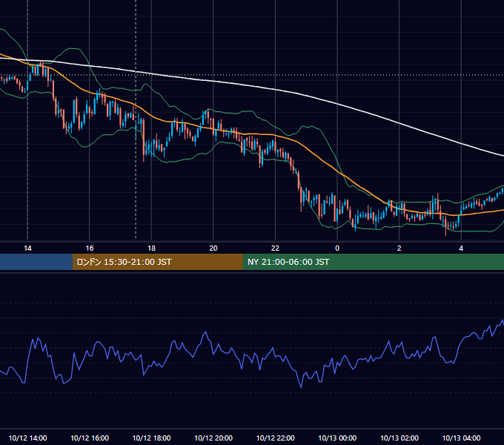Screen dimensions: 504x445
Task: Click the 10/12 14:00 time label
Action: (27, 438)
